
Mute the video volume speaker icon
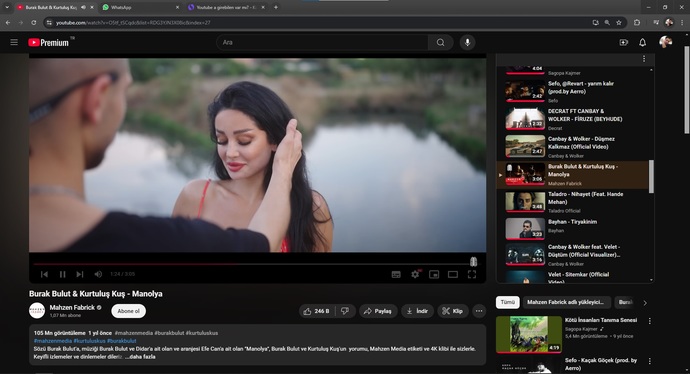[98, 274]
